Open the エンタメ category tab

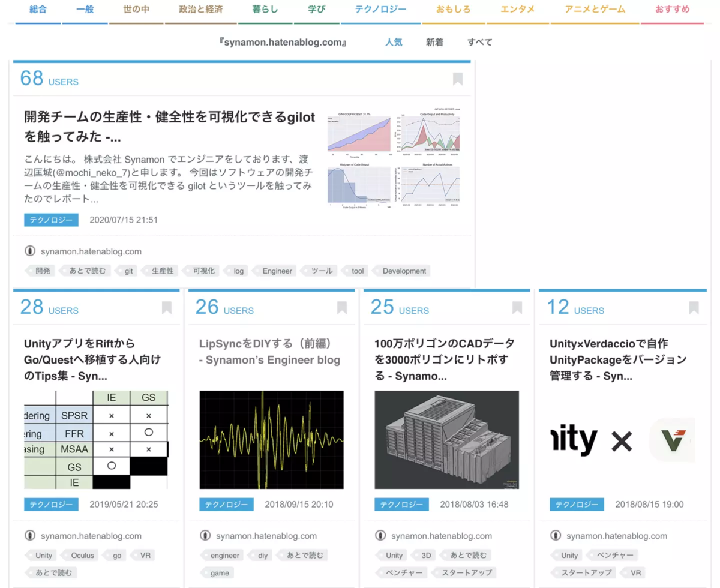pos(518,10)
